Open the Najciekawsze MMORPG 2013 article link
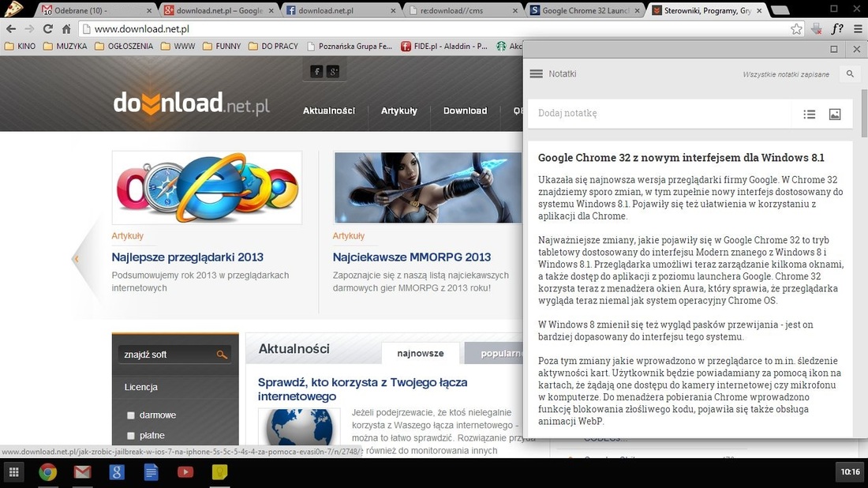The width and height of the screenshot is (868, 488). pyautogui.click(x=412, y=257)
